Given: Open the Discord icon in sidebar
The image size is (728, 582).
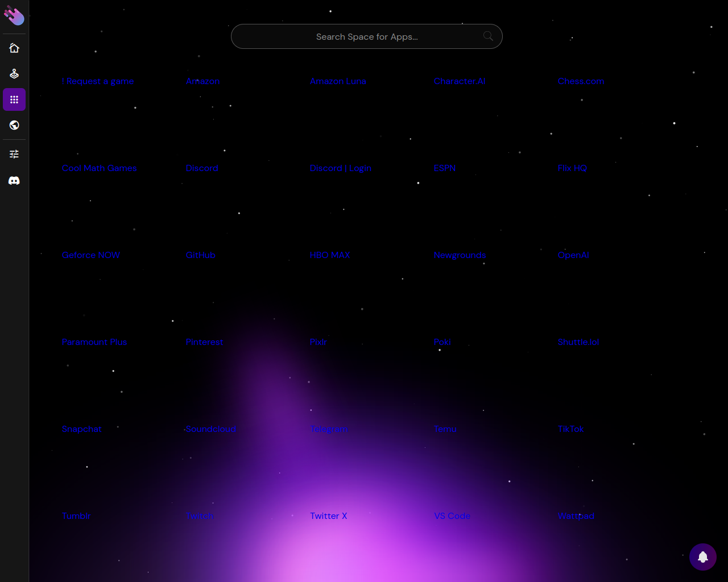Looking at the screenshot, I should tap(14, 181).
